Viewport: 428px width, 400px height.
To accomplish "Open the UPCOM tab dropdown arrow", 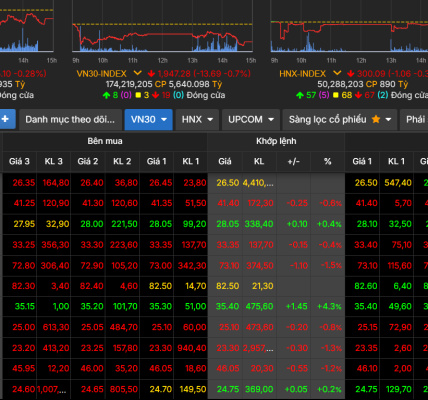I will click(x=271, y=120).
